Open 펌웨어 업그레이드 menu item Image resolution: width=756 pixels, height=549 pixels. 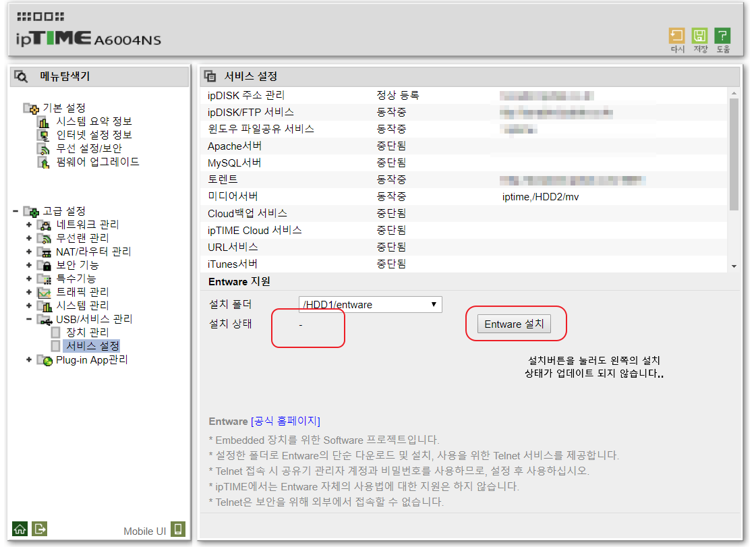click(x=98, y=162)
